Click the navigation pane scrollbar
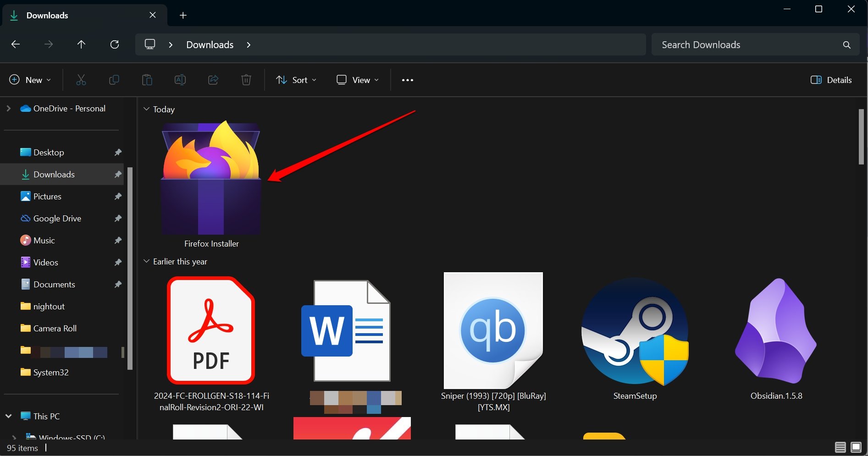This screenshot has height=456, width=868. coord(130,268)
